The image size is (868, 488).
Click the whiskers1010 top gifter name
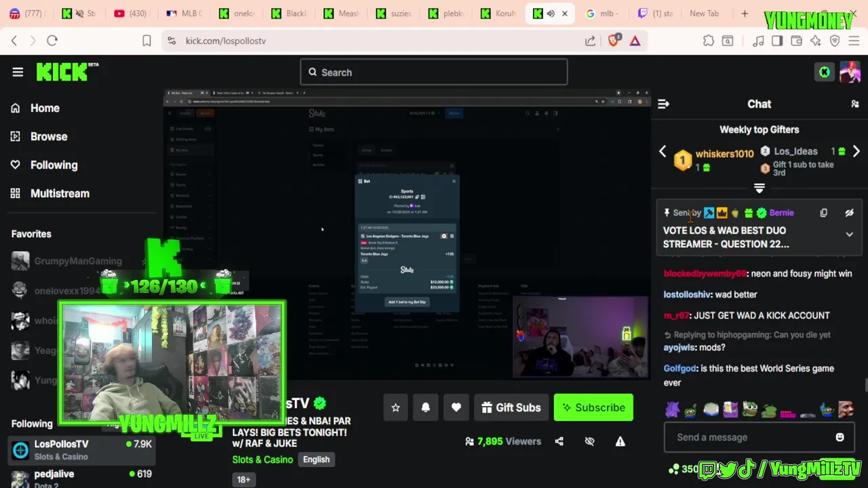[x=724, y=154]
